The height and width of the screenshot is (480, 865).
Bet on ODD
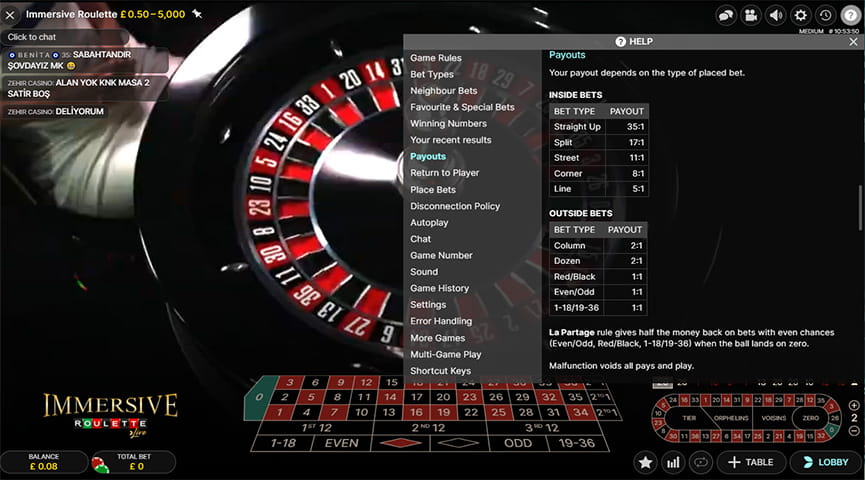(518, 444)
